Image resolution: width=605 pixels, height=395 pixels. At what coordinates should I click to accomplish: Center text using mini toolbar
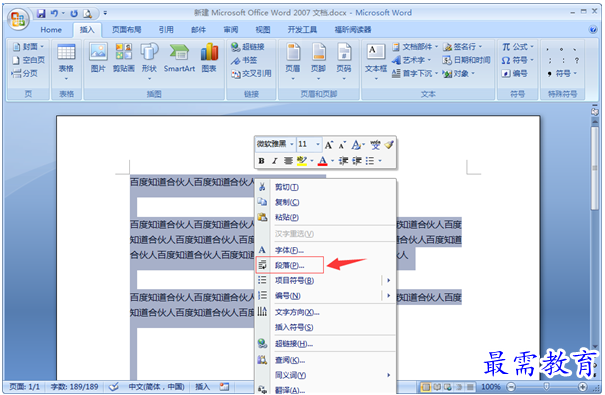click(288, 161)
